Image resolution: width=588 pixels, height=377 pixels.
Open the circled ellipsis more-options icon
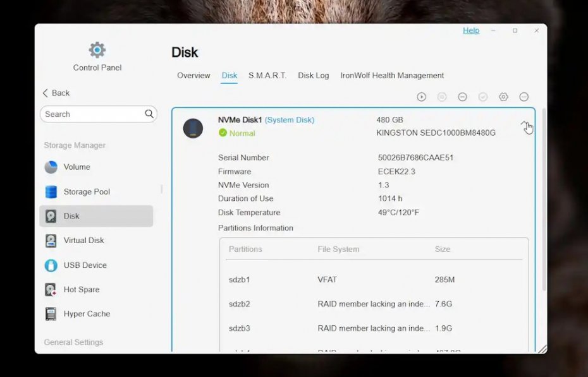pyautogui.click(x=524, y=97)
